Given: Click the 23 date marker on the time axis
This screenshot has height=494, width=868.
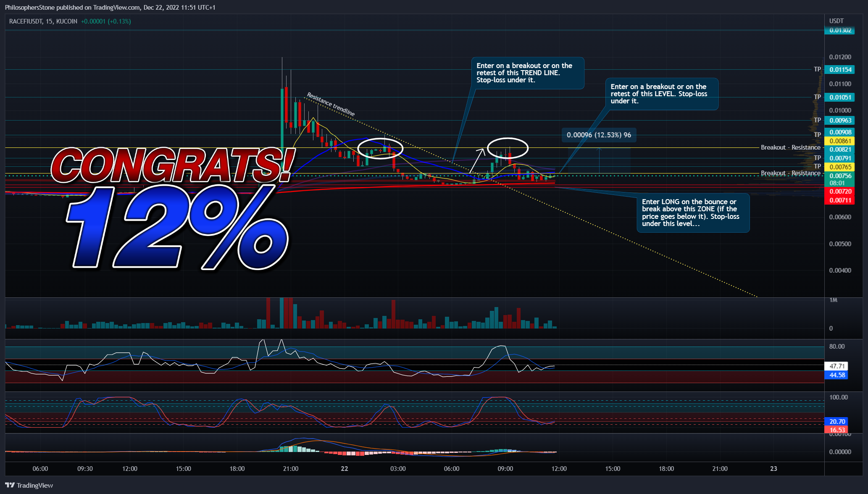Looking at the screenshot, I should tap(773, 469).
